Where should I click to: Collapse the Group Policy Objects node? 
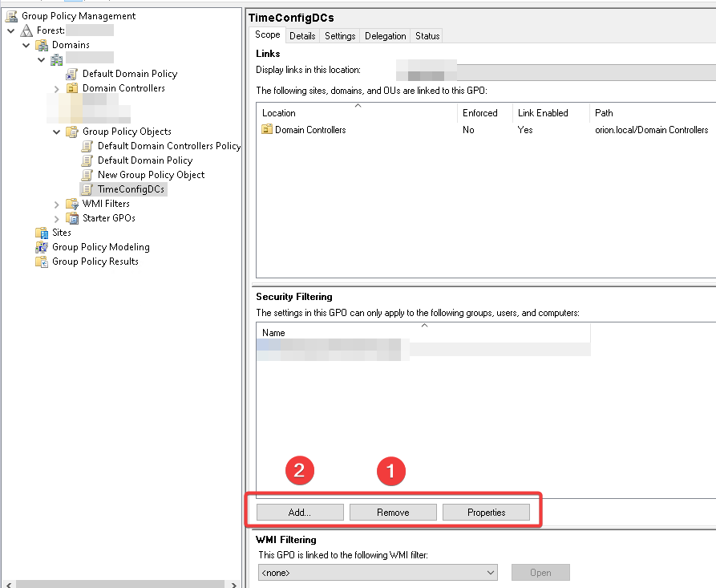click(57, 132)
